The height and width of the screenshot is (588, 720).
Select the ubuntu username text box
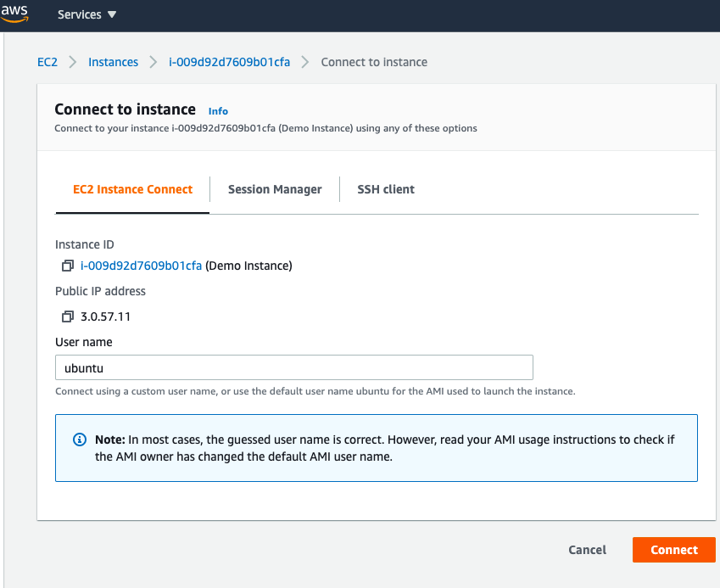[x=293, y=367]
